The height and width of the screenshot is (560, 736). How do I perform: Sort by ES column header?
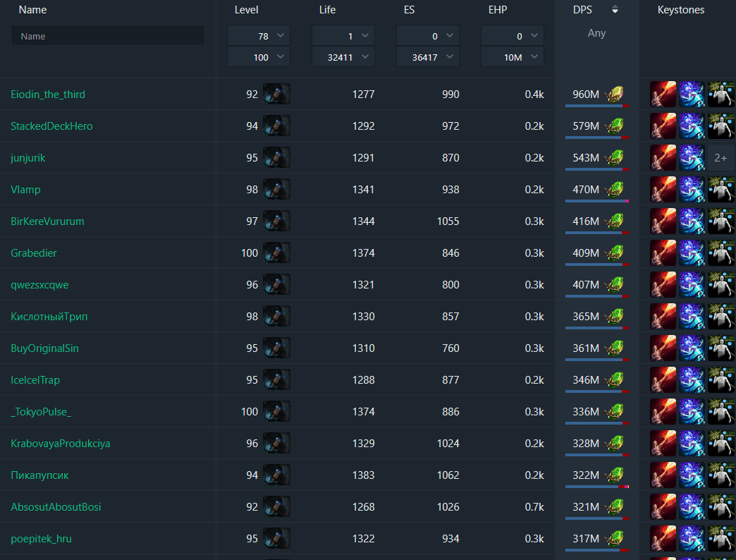(410, 10)
